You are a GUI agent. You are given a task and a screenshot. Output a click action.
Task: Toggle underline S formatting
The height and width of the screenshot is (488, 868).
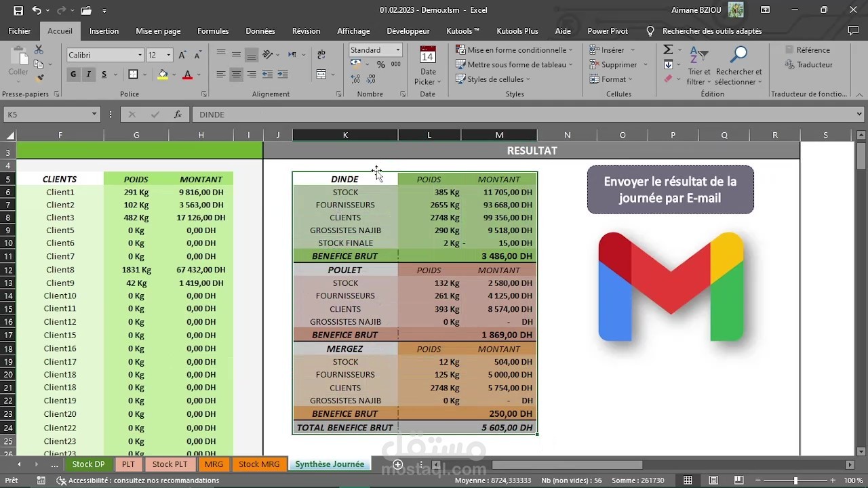coord(104,75)
